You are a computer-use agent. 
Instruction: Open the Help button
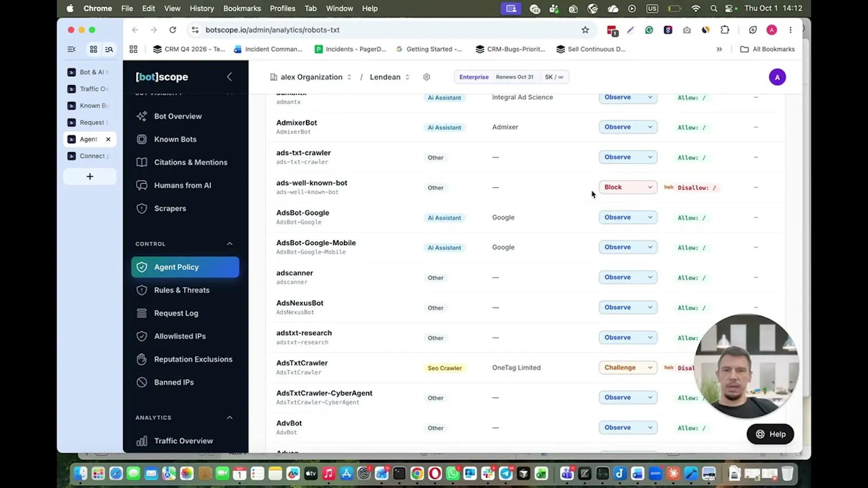point(770,434)
